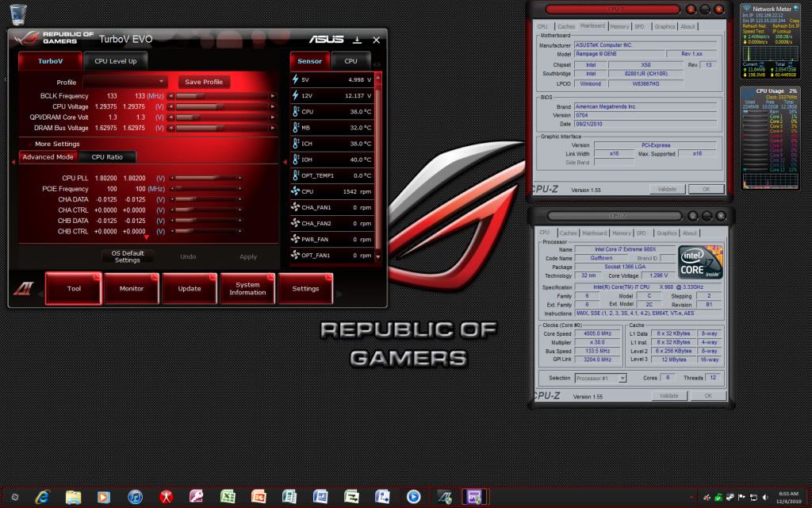Collapse the More Settings section
The height and width of the screenshot is (508, 812).
(32, 144)
